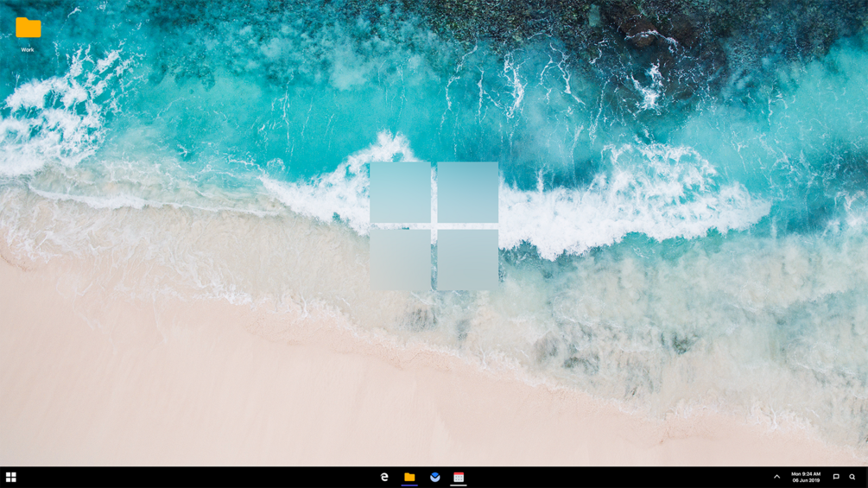The width and height of the screenshot is (868, 488).
Task: Show hidden system tray icons
Action: pyautogui.click(x=776, y=477)
